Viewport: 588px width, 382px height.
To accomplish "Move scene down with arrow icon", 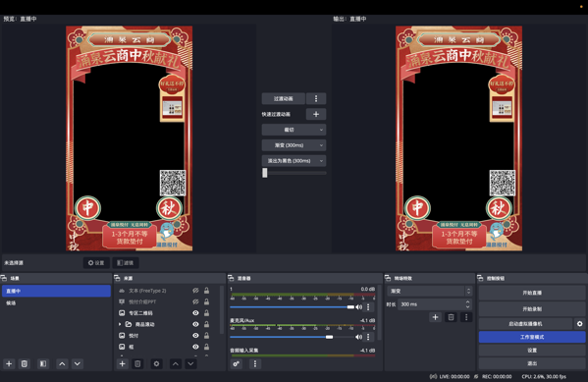I will pos(78,363).
